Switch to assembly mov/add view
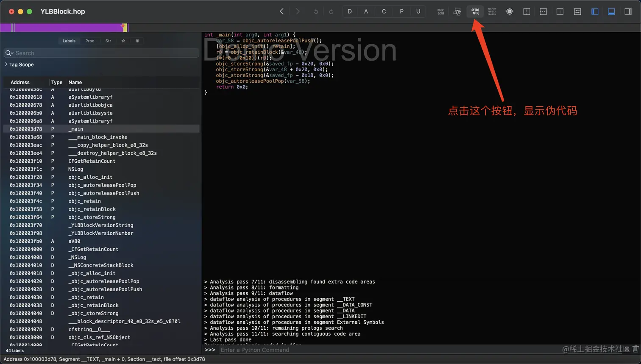 pyautogui.click(x=440, y=11)
